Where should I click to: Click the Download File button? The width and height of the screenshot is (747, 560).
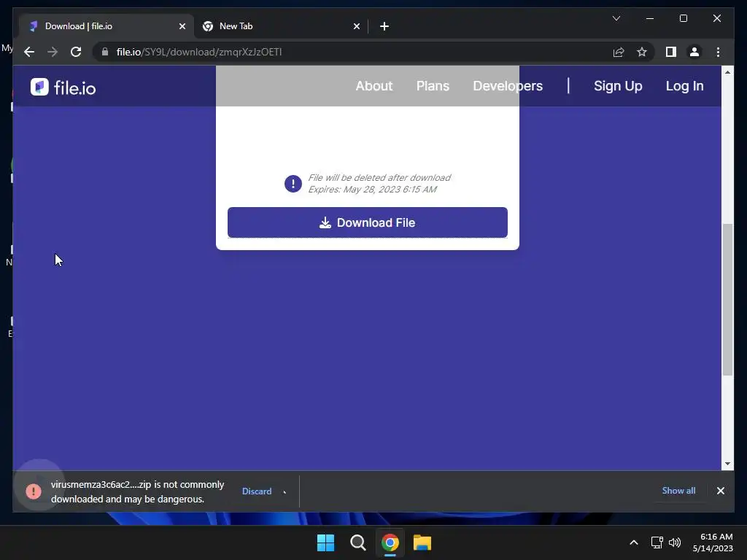tap(368, 222)
